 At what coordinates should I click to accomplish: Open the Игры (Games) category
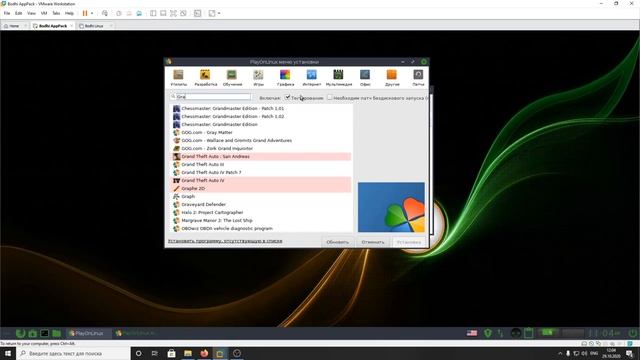(x=258, y=78)
